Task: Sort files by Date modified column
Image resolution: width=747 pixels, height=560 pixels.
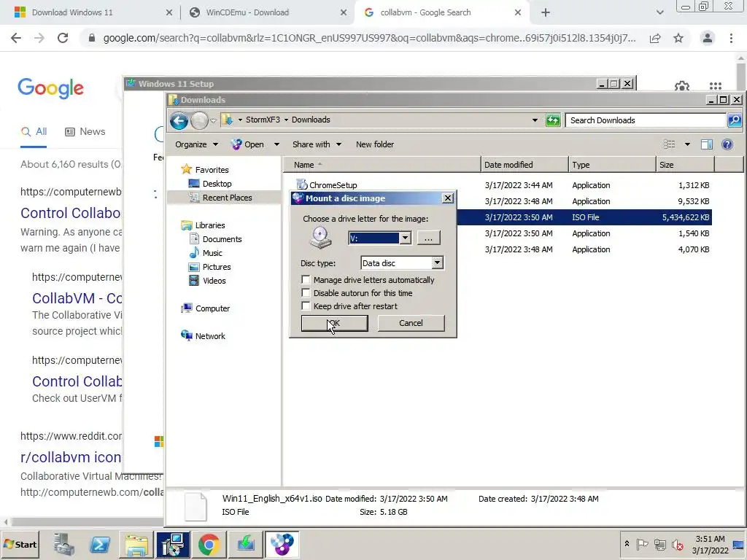Action: pos(524,165)
